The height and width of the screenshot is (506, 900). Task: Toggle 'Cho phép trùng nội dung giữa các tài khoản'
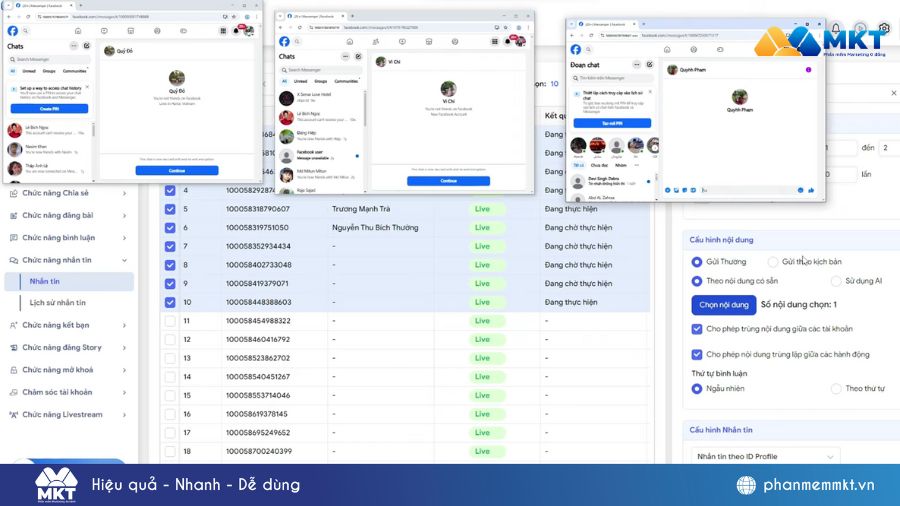pos(697,329)
